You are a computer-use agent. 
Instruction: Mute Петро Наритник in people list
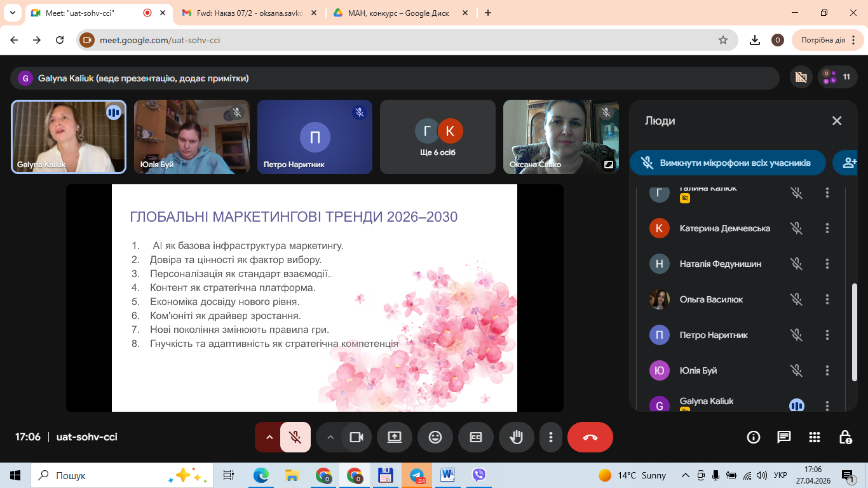pos(796,335)
